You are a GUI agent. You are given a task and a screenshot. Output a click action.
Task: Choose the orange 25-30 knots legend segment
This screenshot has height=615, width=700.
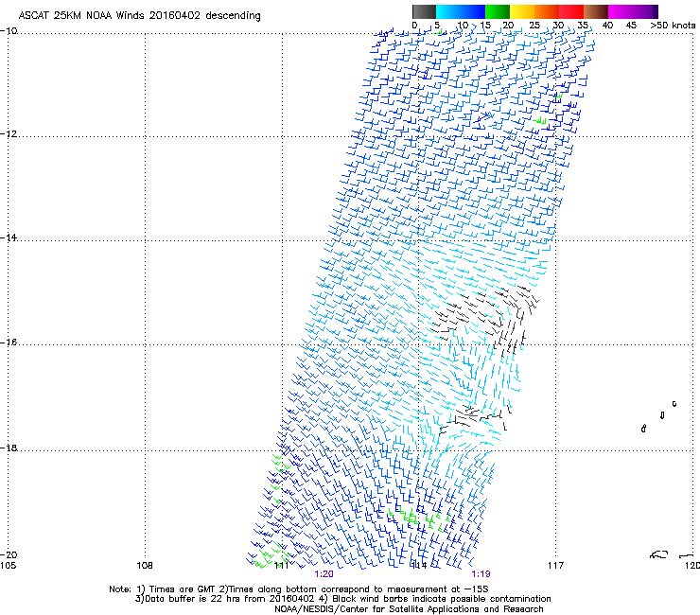[547, 11]
